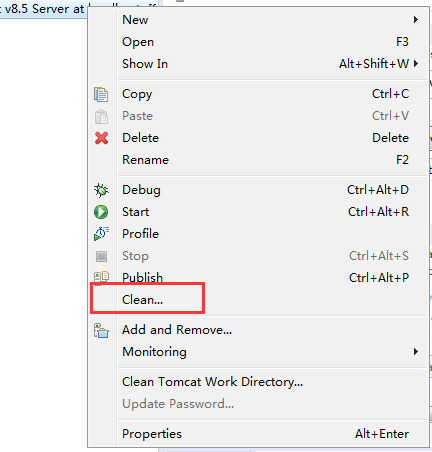The width and height of the screenshot is (432, 452).
Task: Choose Clean Tomcat Work Directory...
Action: click(212, 382)
